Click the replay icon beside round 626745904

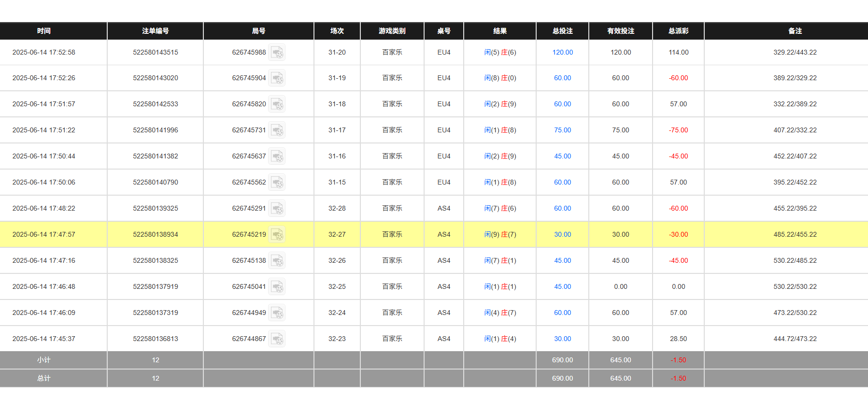coord(277,78)
